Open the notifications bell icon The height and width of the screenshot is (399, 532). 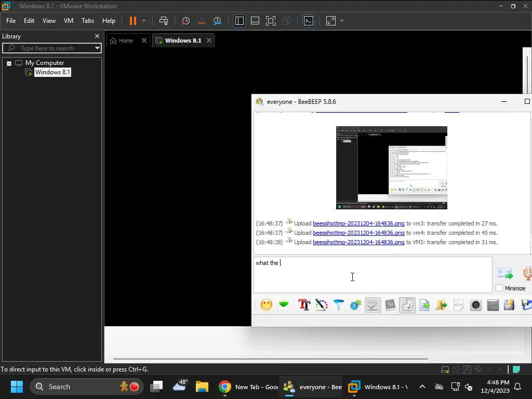coord(518,387)
